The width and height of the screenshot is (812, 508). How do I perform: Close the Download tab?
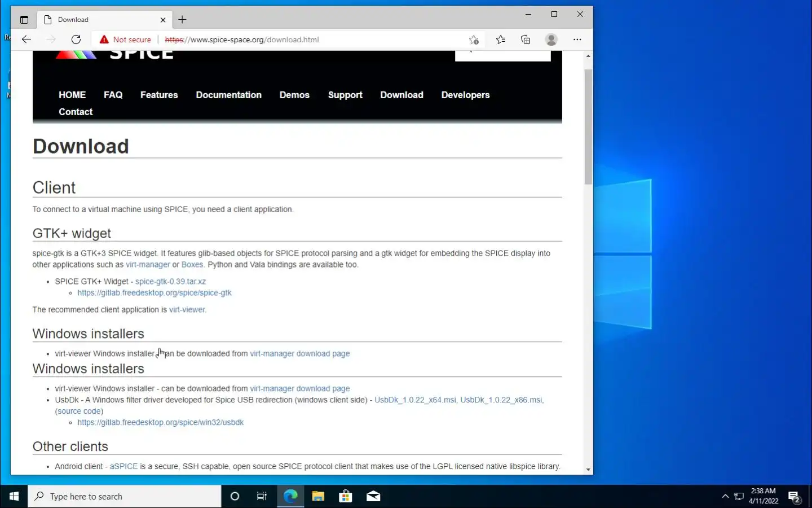click(x=163, y=20)
